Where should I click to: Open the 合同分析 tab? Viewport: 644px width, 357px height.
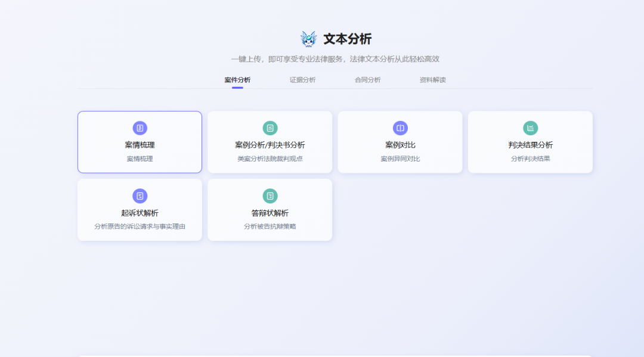[x=368, y=79]
